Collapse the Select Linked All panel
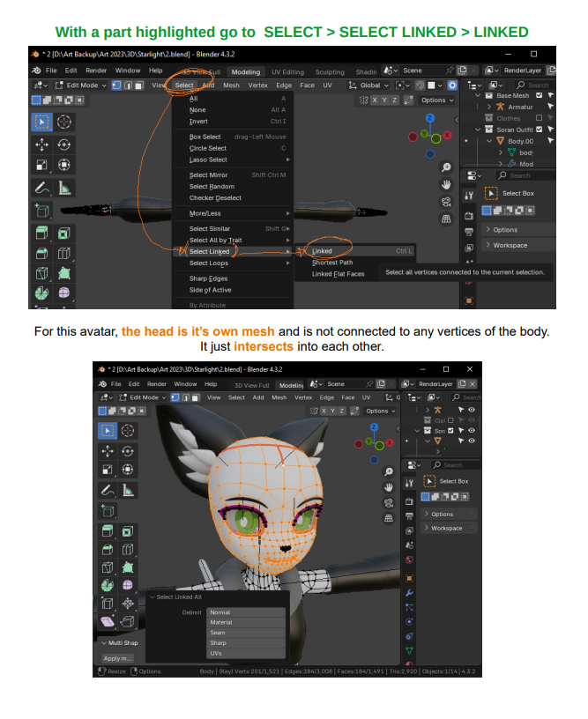 point(153,597)
